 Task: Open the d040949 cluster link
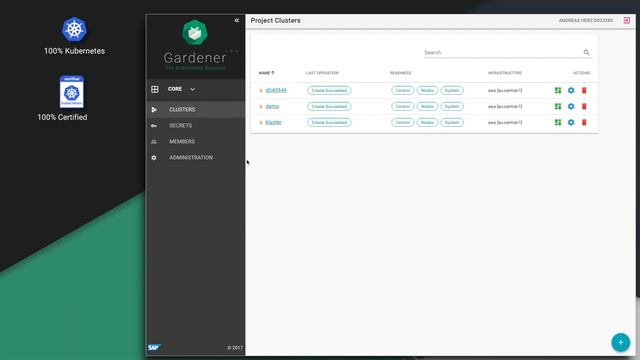[276, 90]
